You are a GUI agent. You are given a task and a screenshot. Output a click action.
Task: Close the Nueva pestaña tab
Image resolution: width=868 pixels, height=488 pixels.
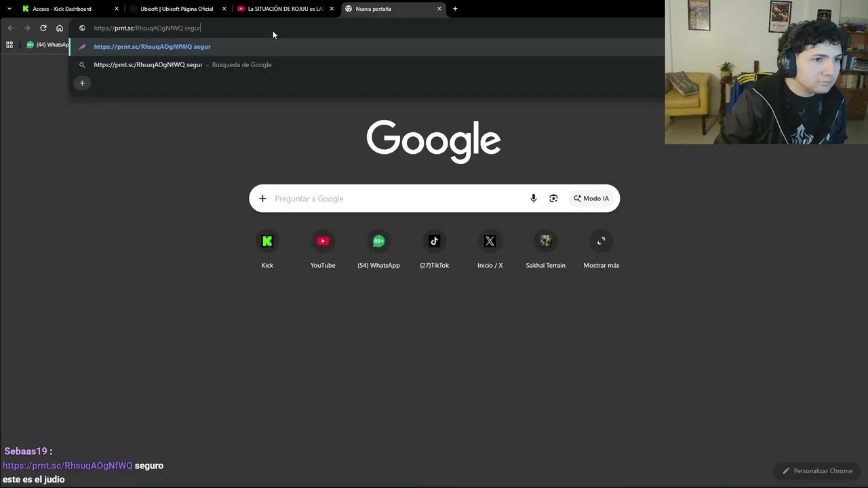click(x=439, y=9)
